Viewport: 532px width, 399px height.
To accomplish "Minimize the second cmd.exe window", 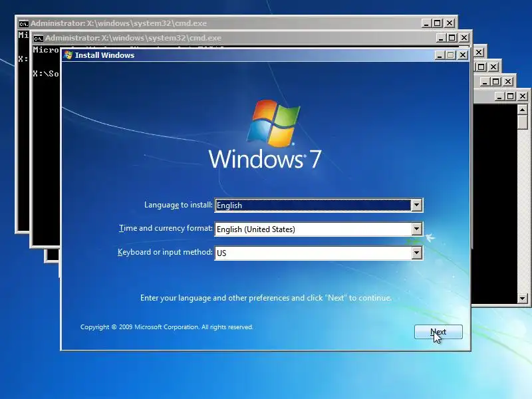I will [440, 38].
